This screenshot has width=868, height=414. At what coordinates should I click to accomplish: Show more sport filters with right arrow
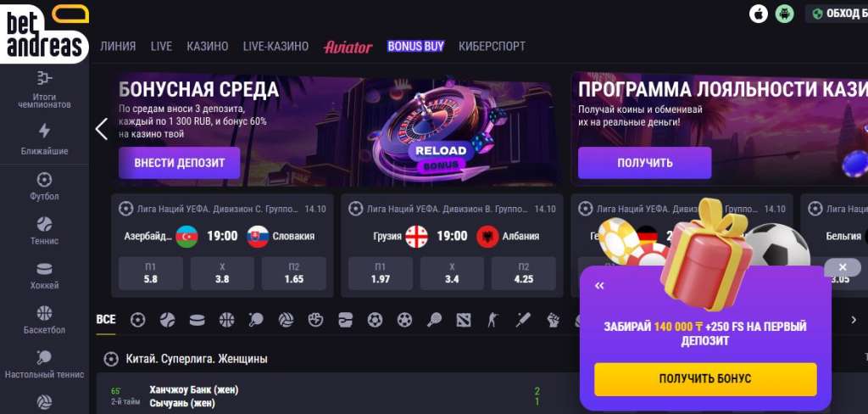[853, 320]
